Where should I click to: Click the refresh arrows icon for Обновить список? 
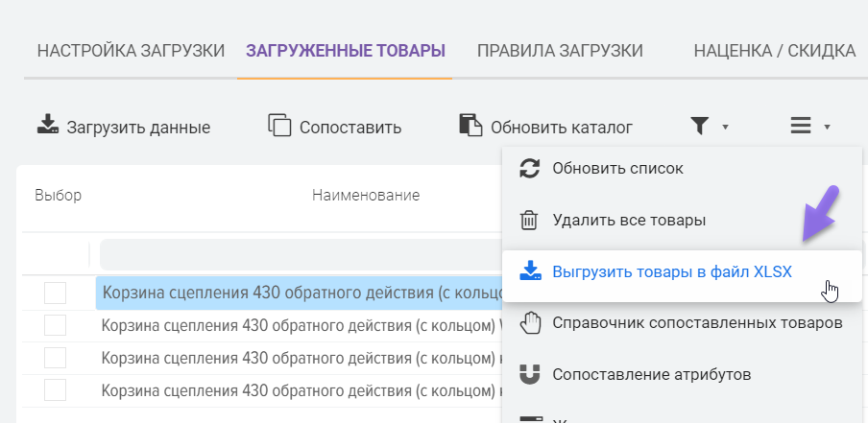coord(529,169)
